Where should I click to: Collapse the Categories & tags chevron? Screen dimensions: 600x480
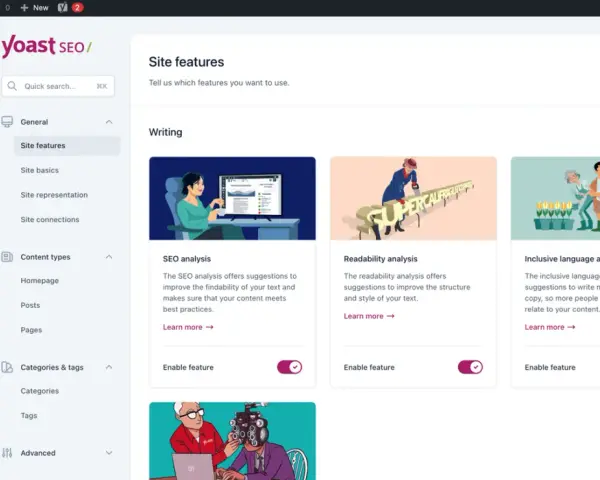[x=109, y=367]
